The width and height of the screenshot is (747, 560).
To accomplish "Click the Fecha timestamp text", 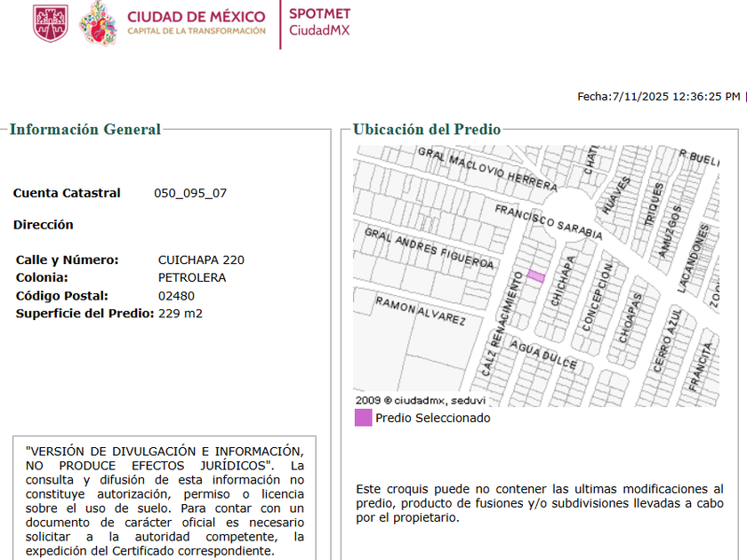I will [659, 97].
